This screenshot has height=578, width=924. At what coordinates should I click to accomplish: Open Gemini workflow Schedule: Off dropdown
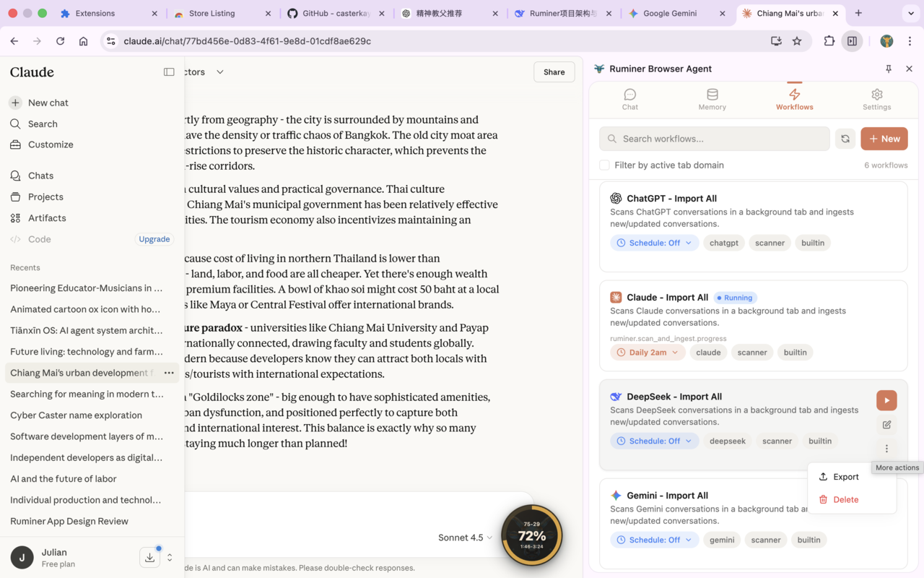click(654, 540)
